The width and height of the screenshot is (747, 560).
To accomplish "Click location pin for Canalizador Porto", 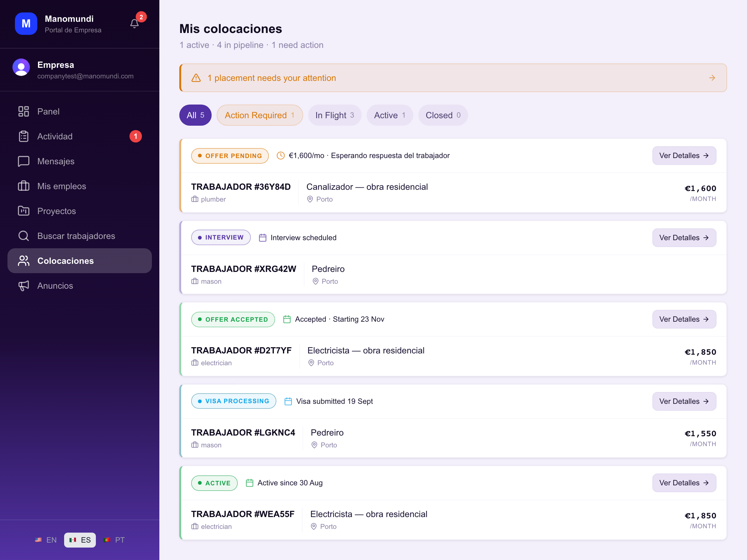I will (x=310, y=199).
